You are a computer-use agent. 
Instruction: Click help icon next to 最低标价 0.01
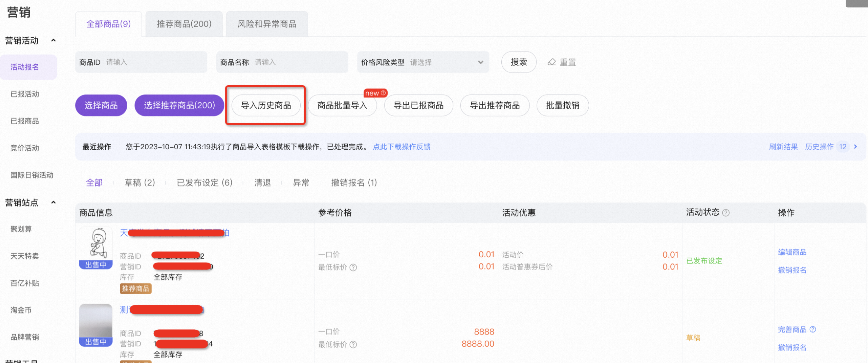[353, 268]
